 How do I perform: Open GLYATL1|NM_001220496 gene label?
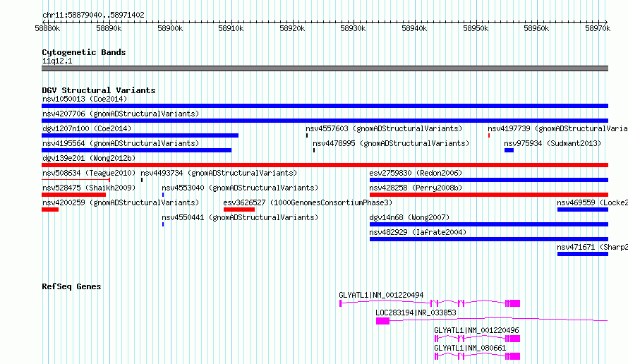476,330
